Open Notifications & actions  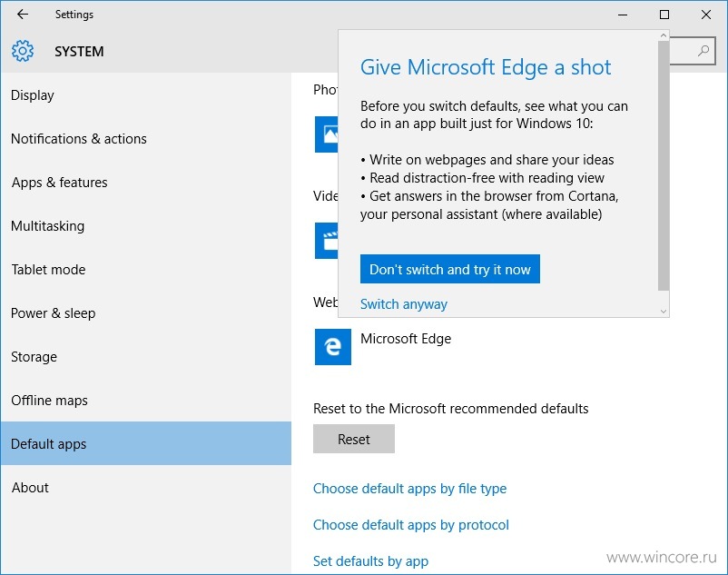click(146, 139)
